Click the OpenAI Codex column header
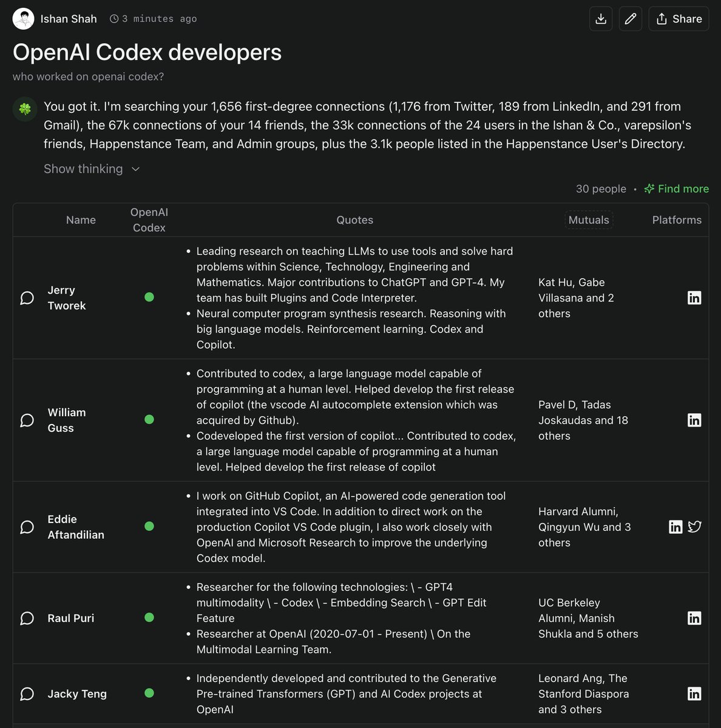The width and height of the screenshot is (721, 728). pos(149,220)
